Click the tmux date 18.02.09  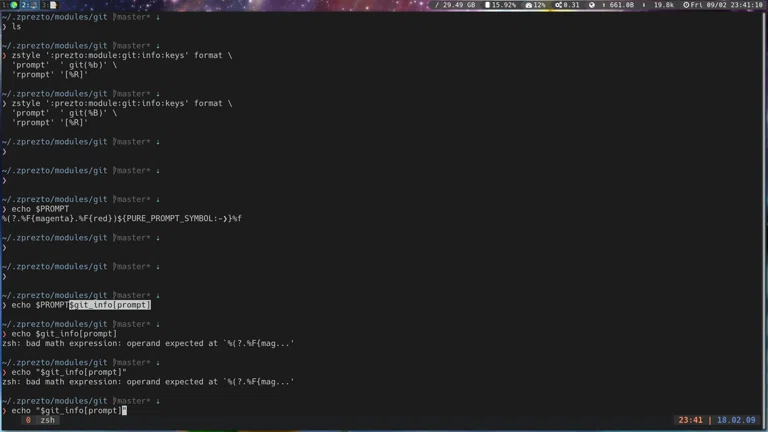coord(736,420)
